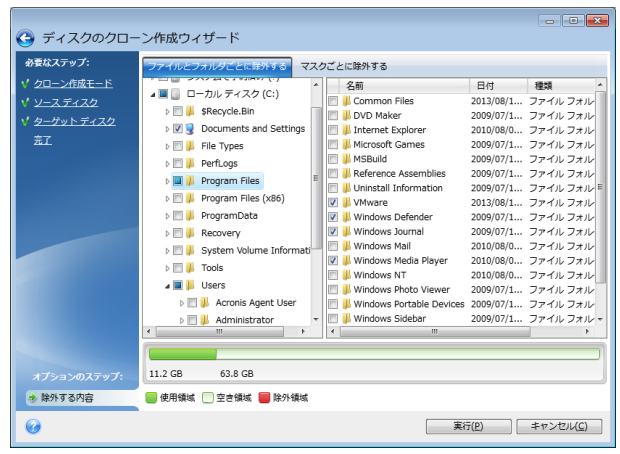The image size is (620, 454).
Task: Uncheck the Windows Journal checkbox
Action: pyautogui.click(x=333, y=232)
